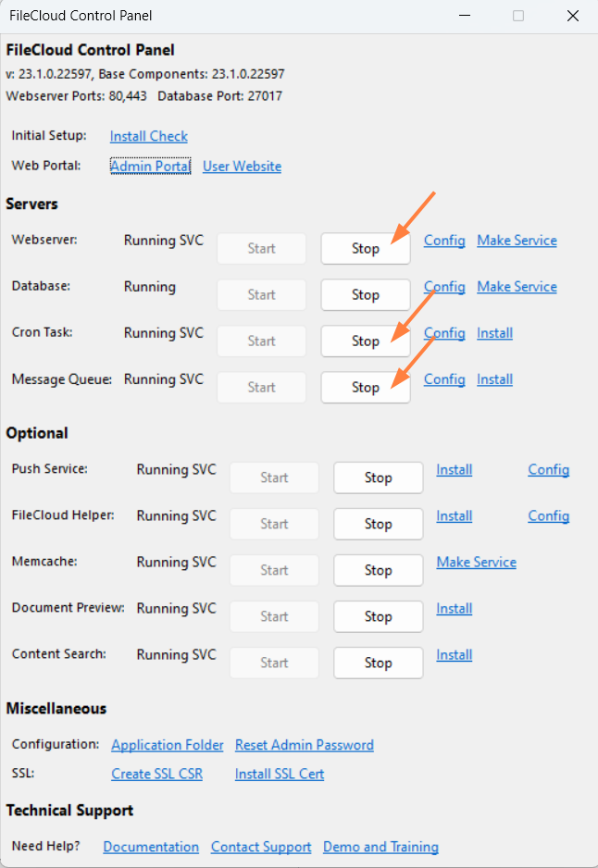Open Webserver Config link

(444, 241)
